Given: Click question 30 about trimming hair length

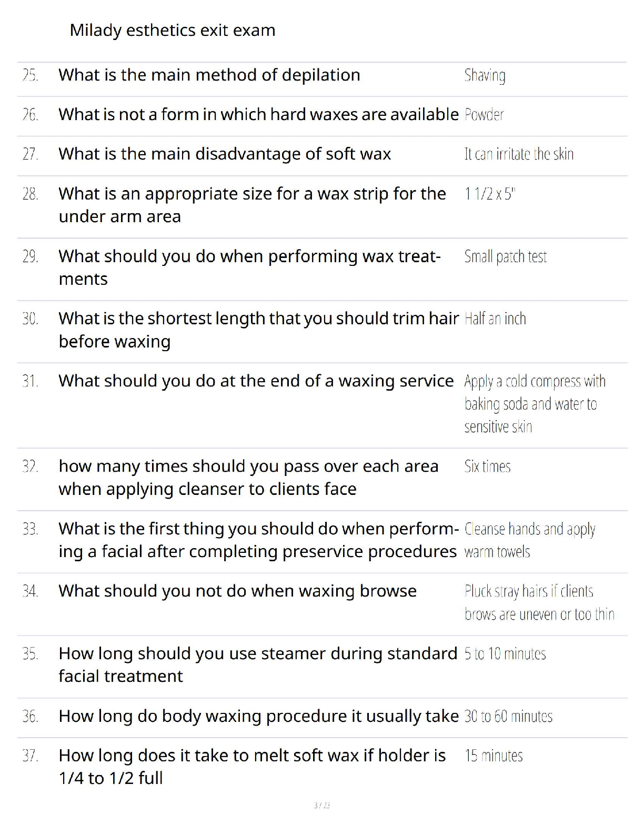Looking at the screenshot, I should point(258,330).
